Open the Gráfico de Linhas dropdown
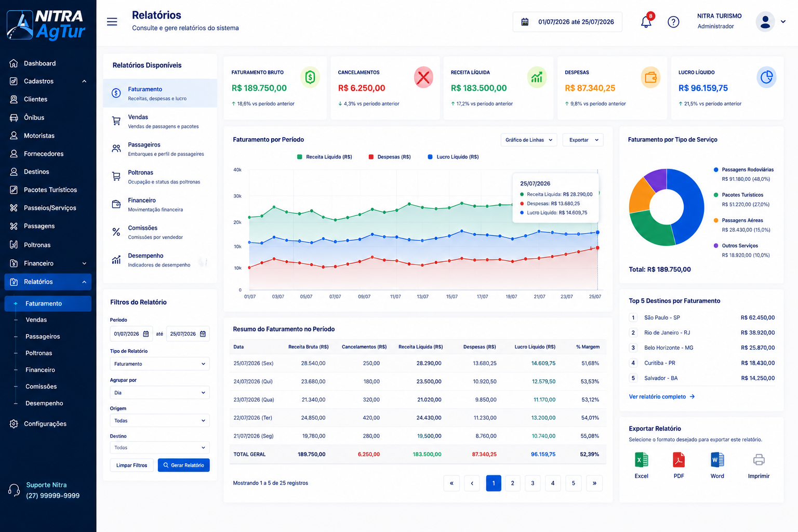This screenshot has width=798, height=532. 529,140
